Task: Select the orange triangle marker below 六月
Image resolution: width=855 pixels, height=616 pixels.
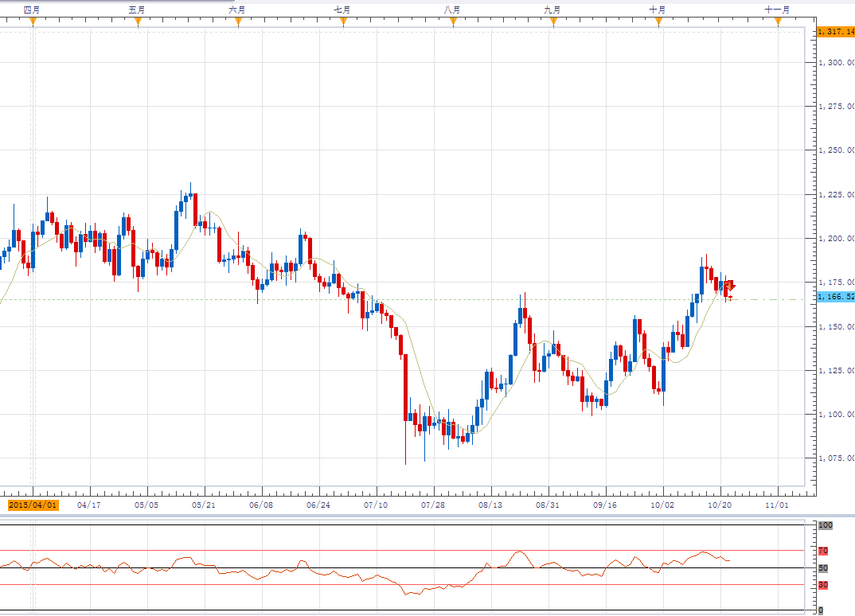Action: click(238, 21)
